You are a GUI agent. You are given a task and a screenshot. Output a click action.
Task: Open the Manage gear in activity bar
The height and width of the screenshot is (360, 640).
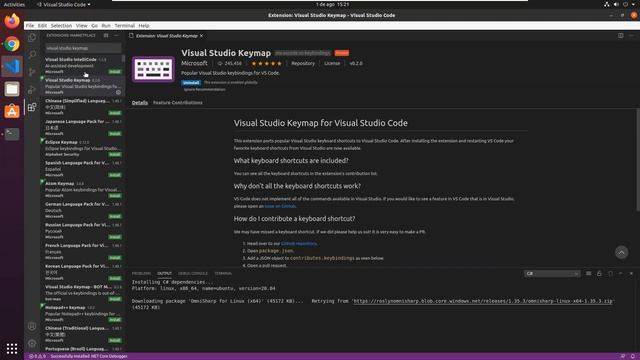[x=32, y=343]
